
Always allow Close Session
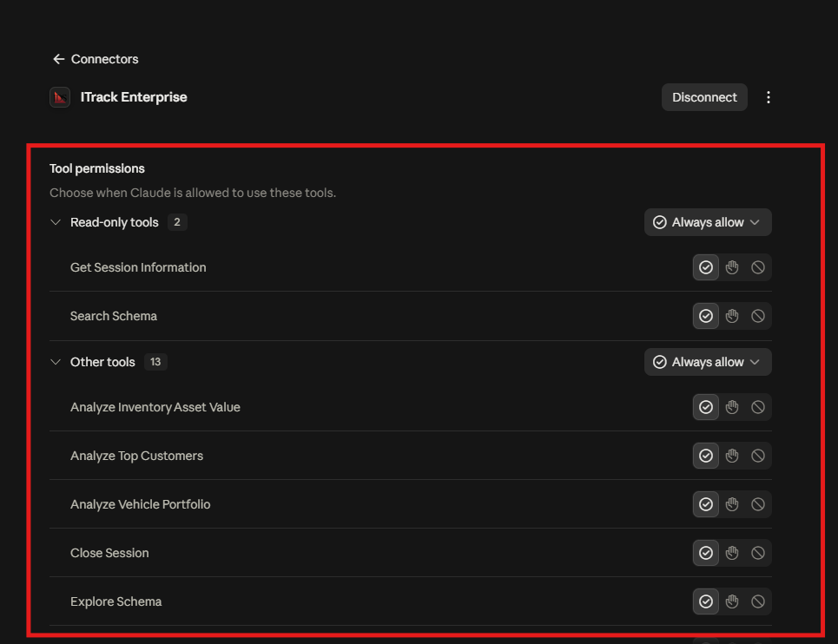[x=705, y=553]
